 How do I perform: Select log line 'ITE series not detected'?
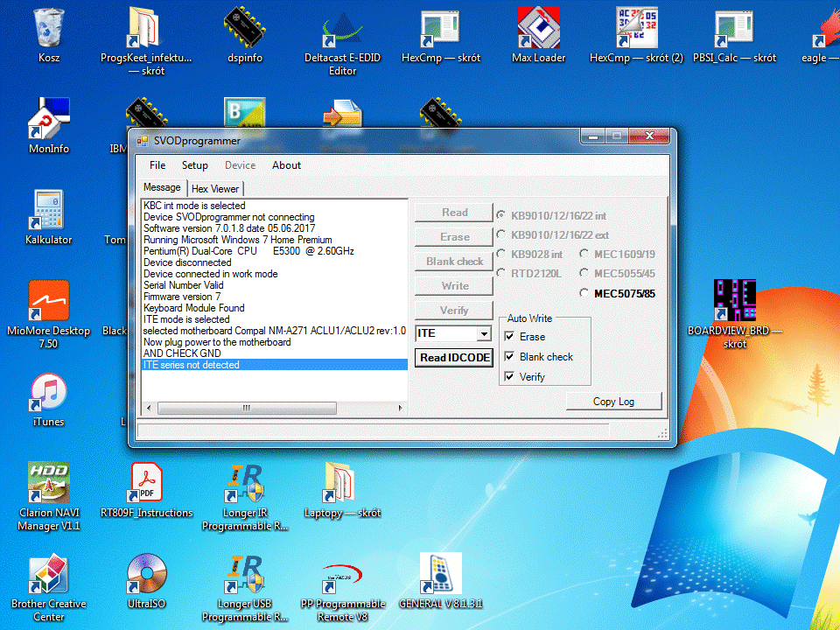275,365
